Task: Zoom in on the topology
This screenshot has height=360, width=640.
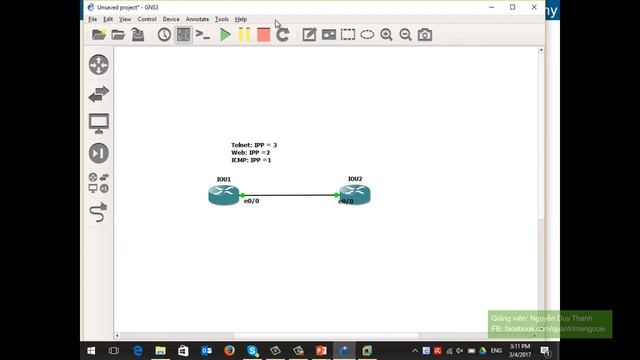Action: tap(386, 35)
